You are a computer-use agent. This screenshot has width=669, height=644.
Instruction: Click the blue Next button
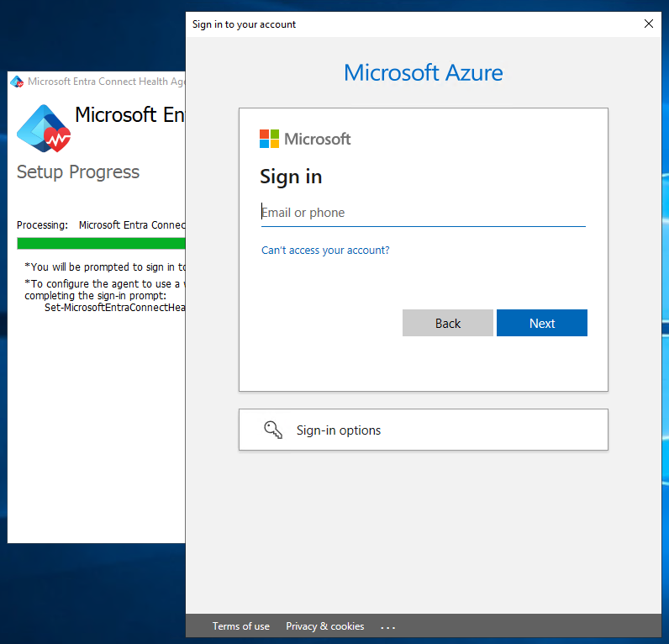(x=541, y=324)
